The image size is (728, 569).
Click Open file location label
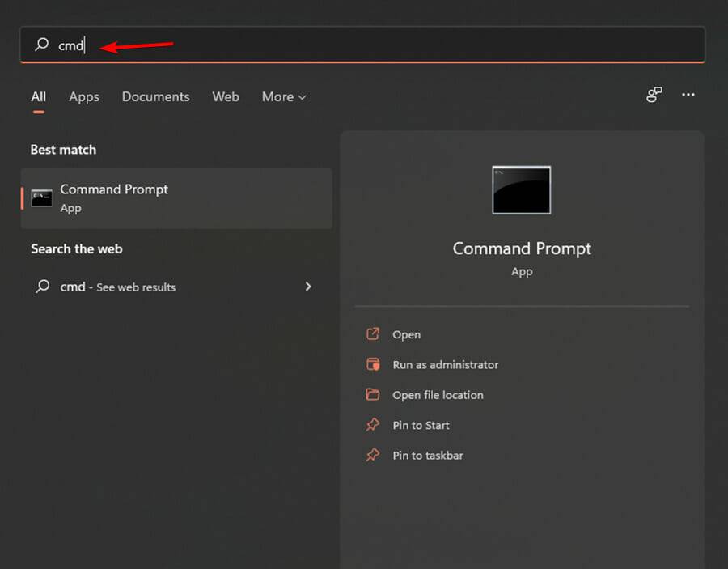438,395
